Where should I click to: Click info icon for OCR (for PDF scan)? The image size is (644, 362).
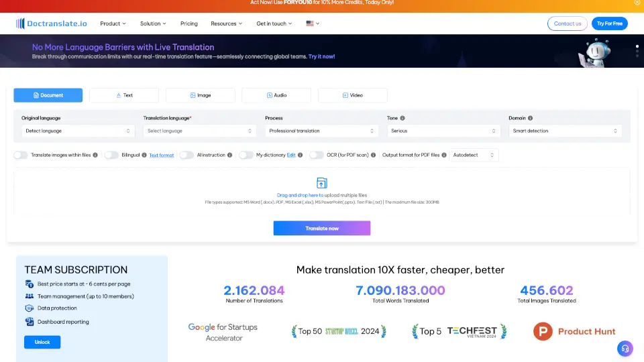click(x=374, y=155)
